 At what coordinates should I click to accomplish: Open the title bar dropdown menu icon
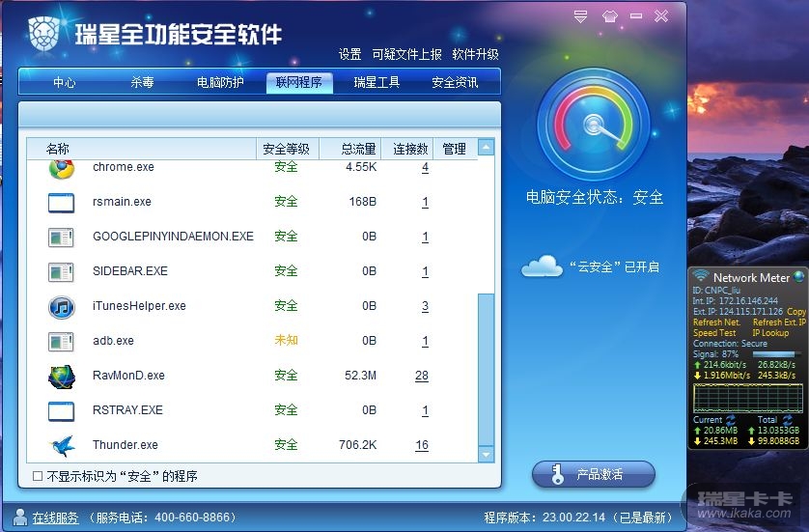tap(580, 16)
